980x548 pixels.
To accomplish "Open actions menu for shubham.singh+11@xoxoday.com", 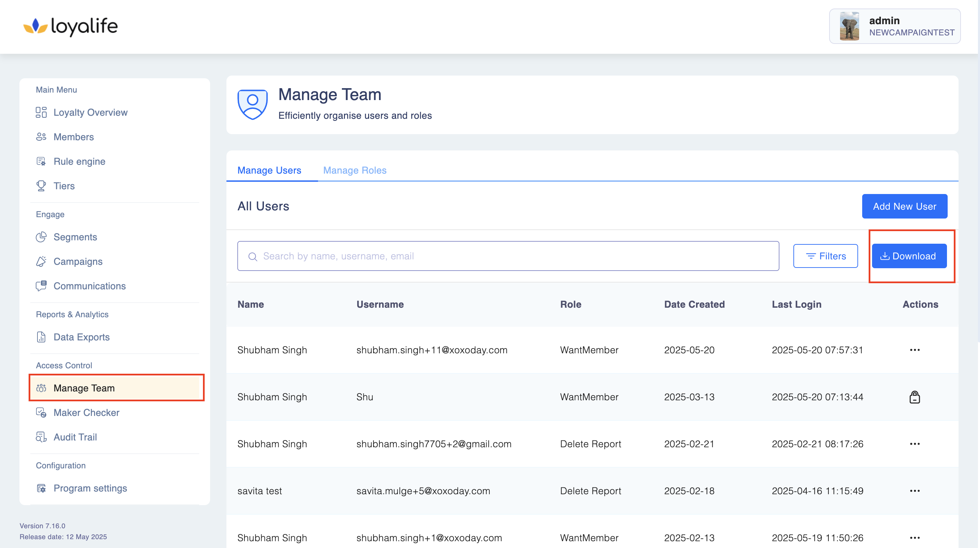I will [915, 350].
